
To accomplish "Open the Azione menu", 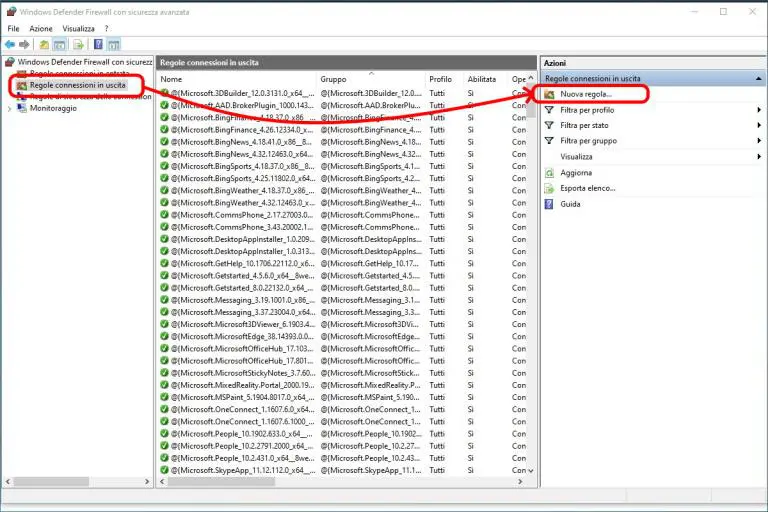I will (x=41, y=28).
